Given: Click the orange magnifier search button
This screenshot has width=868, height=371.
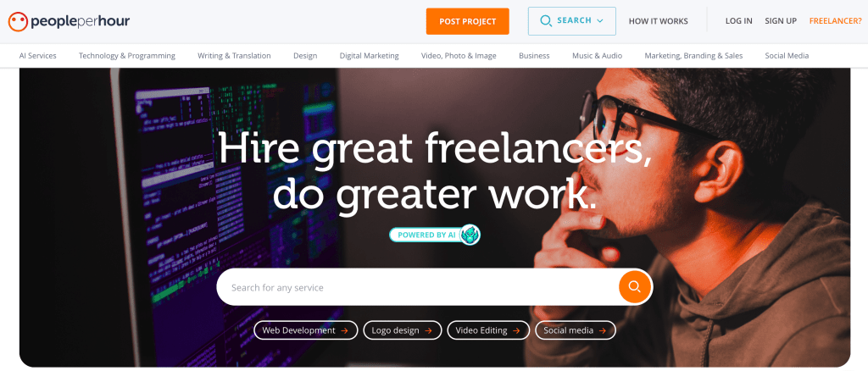Looking at the screenshot, I should pyautogui.click(x=634, y=286).
